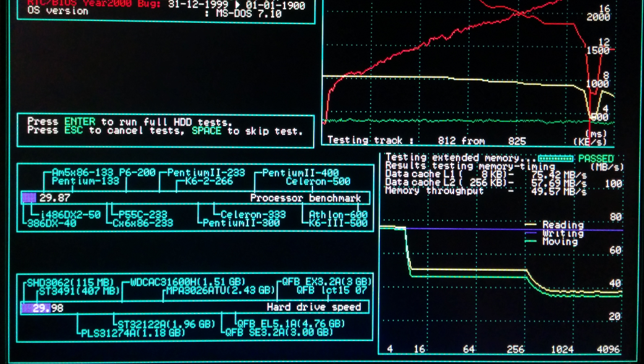
Task: Click the QFB EL5.1A(4.76 GB) drive label
Action: click(291, 324)
